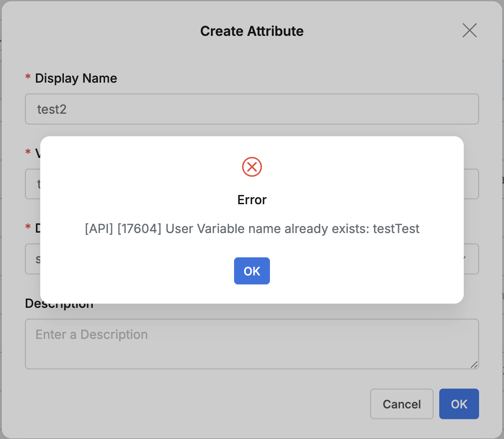Screen dimensions: 504x439
Task: Close the Create Attribute dialog with the X
Action: pyautogui.click(x=469, y=30)
